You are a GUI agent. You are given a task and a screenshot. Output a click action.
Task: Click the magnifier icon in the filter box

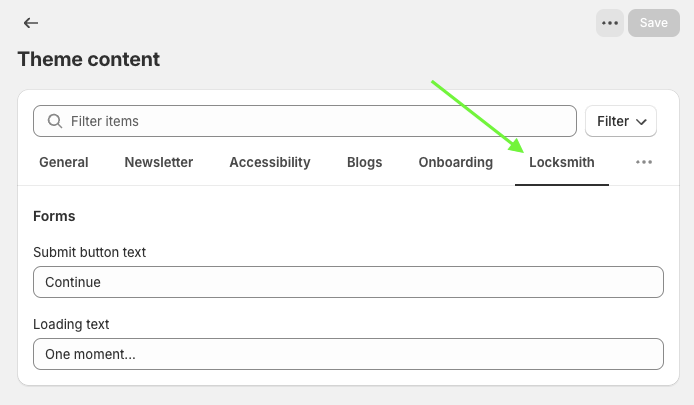[55, 121]
